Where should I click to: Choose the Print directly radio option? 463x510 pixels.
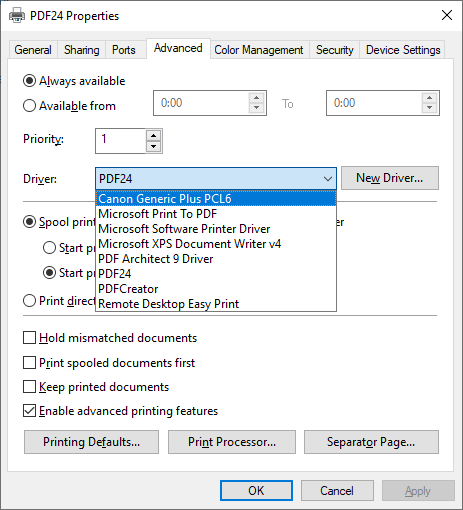pyautogui.click(x=29, y=301)
